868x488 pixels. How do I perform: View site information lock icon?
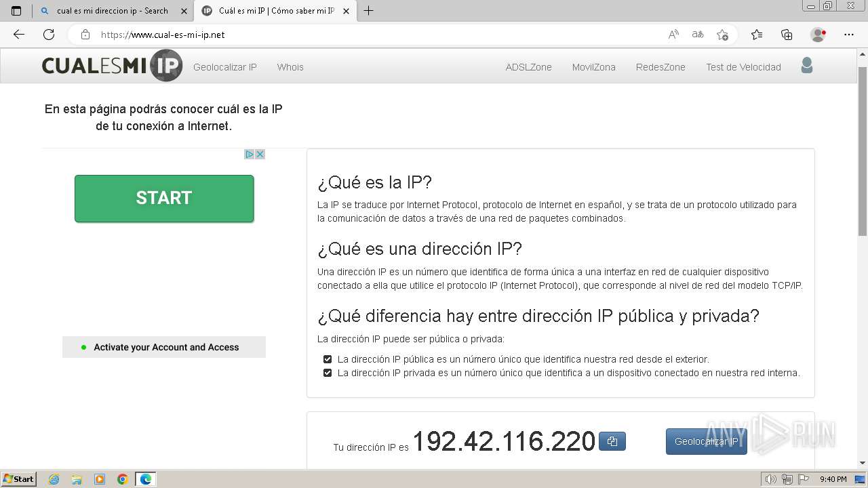tap(85, 35)
